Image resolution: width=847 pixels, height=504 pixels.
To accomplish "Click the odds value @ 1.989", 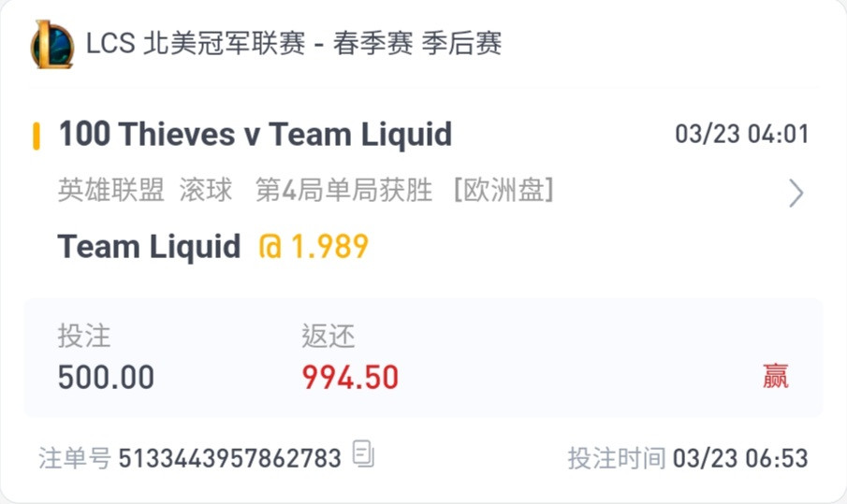I will tap(314, 247).
